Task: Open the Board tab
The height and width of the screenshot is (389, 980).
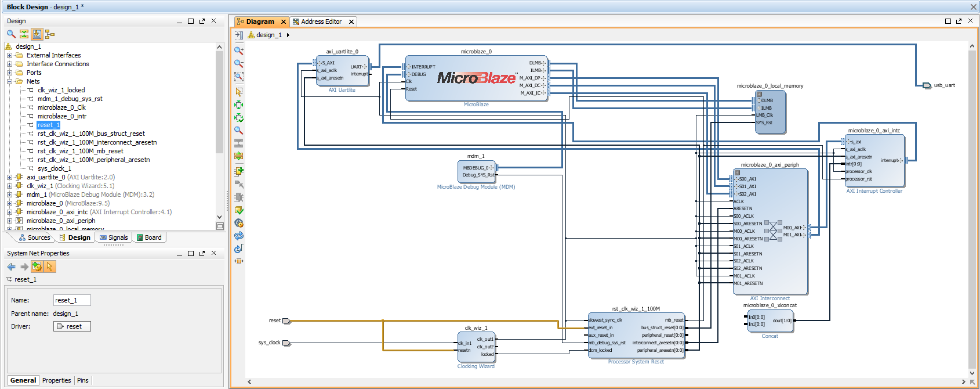Action: 149,237
